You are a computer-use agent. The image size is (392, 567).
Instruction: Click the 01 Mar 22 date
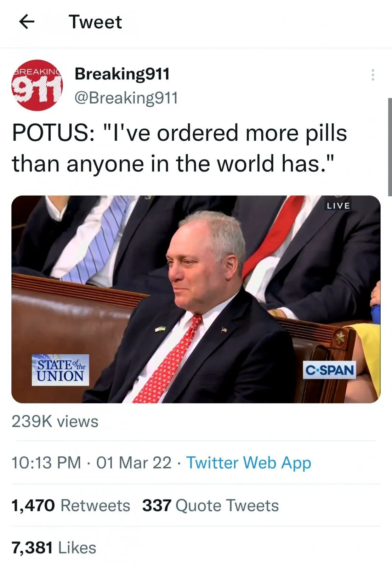pos(134,463)
